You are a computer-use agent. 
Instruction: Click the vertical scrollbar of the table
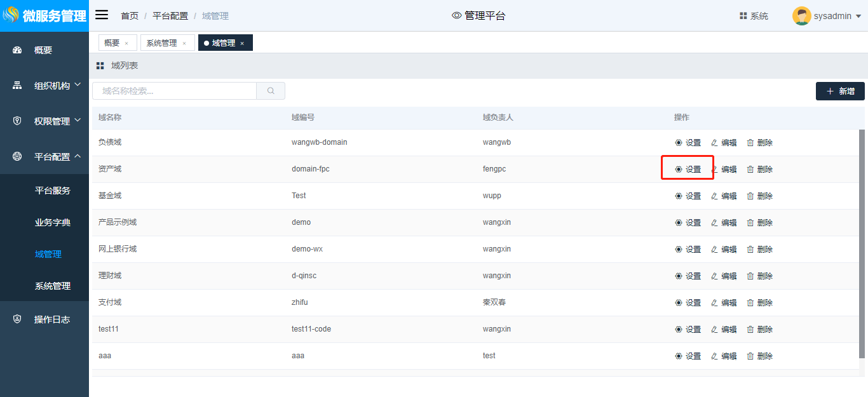coord(862,241)
